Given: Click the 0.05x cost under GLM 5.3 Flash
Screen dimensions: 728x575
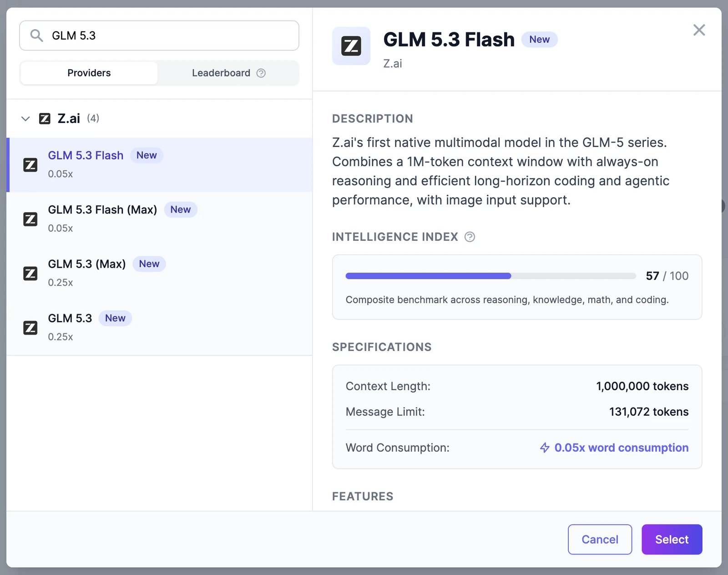Looking at the screenshot, I should 61,174.
